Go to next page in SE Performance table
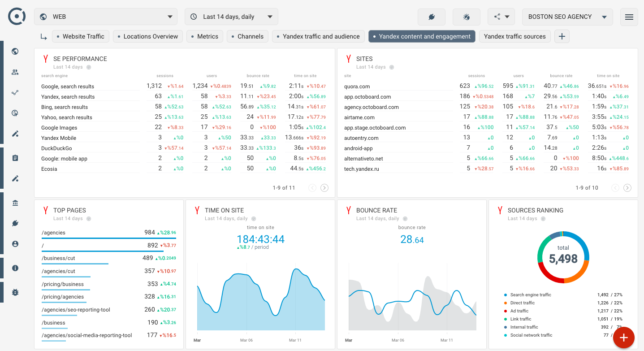Screen dimensions: 644x351 (x=324, y=188)
